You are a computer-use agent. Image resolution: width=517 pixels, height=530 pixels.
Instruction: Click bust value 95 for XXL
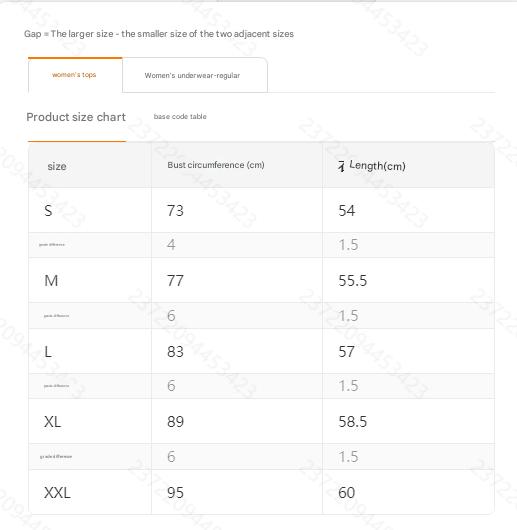tap(175, 492)
